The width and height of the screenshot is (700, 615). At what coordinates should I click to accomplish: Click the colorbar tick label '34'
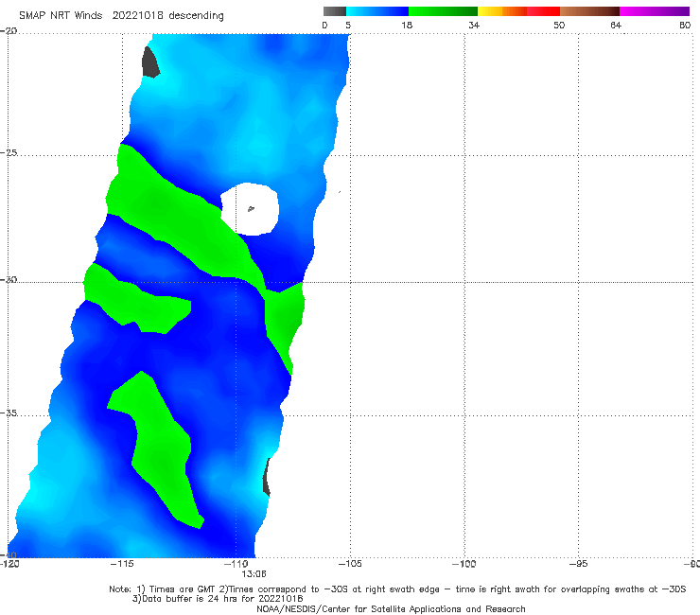tap(474, 25)
